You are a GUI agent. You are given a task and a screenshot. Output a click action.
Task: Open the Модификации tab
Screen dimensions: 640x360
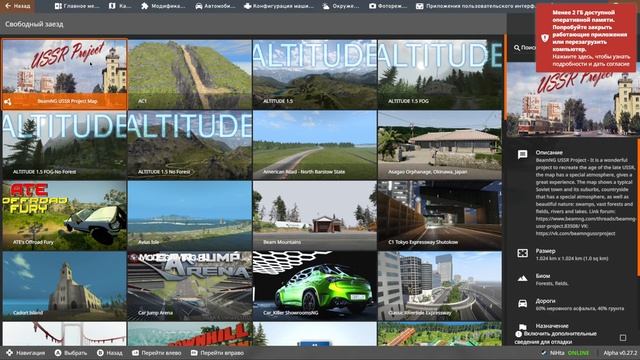point(163,6)
